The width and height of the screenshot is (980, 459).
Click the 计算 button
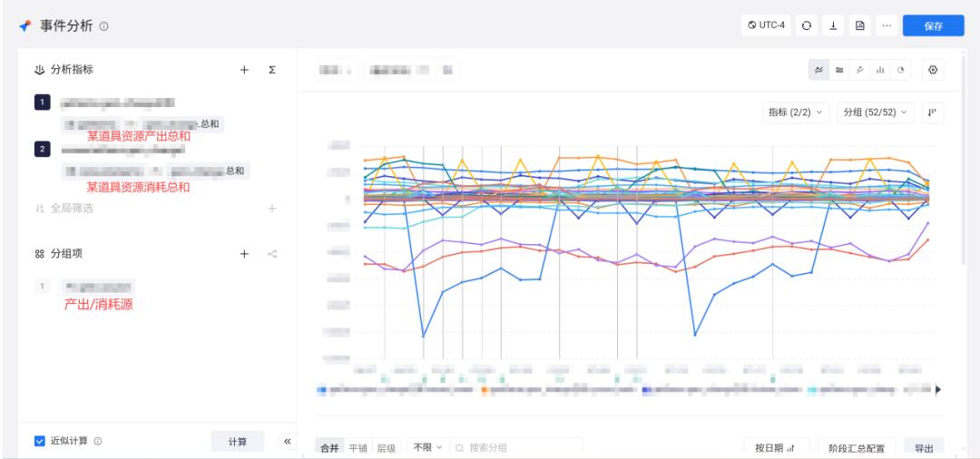pos(238,442)
